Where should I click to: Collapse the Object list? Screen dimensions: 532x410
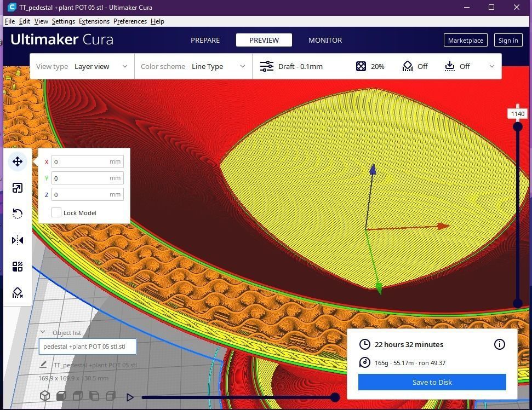click(43, 332)
